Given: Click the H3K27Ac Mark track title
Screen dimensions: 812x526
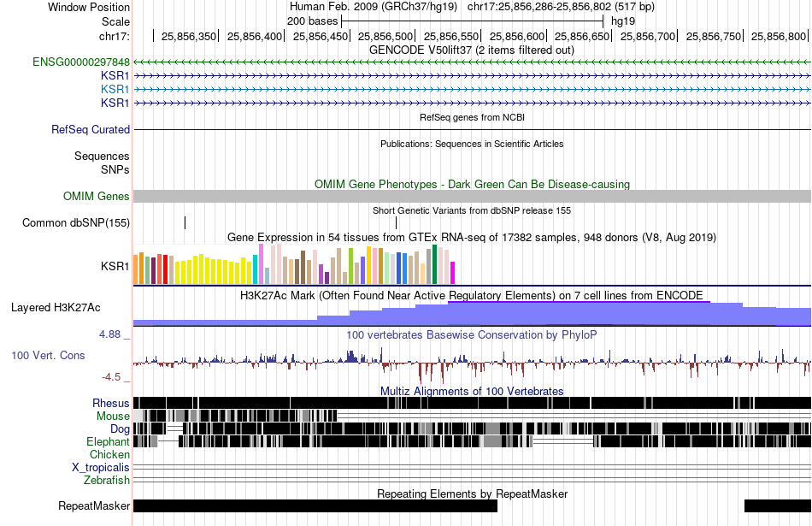Looking at the screenshot, I should (x=472, y=296).
